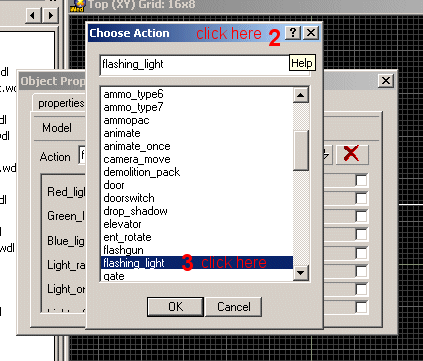Select door in the action list
The height and width of the screenshot is (361, 423).
197,185
